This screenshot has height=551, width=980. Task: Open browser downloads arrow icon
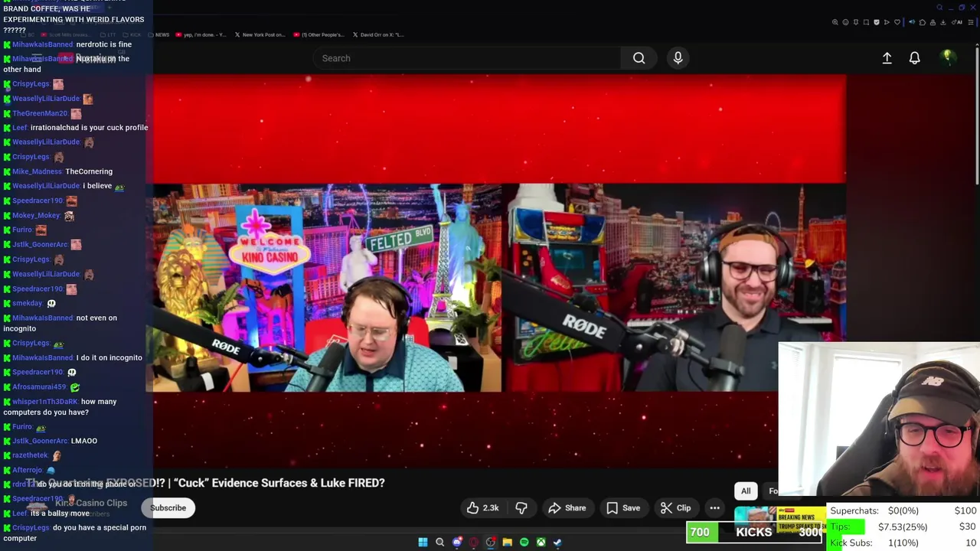coord(942,22)
